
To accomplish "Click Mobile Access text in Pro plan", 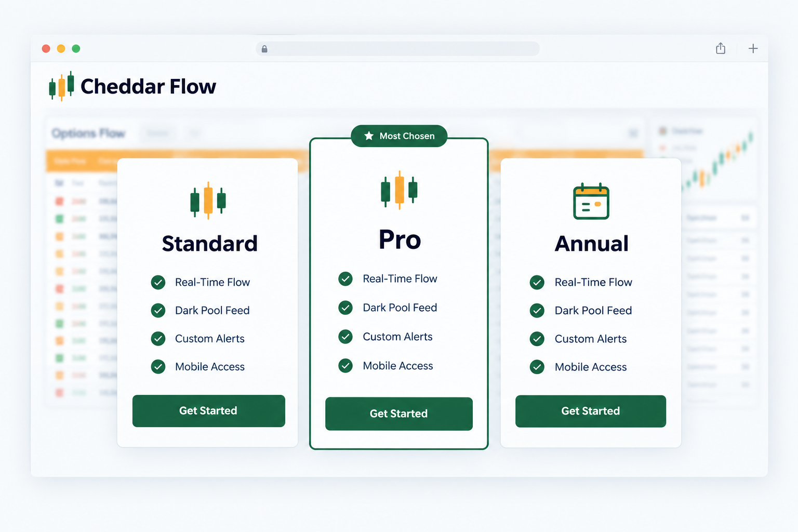I will click(398, 366).
